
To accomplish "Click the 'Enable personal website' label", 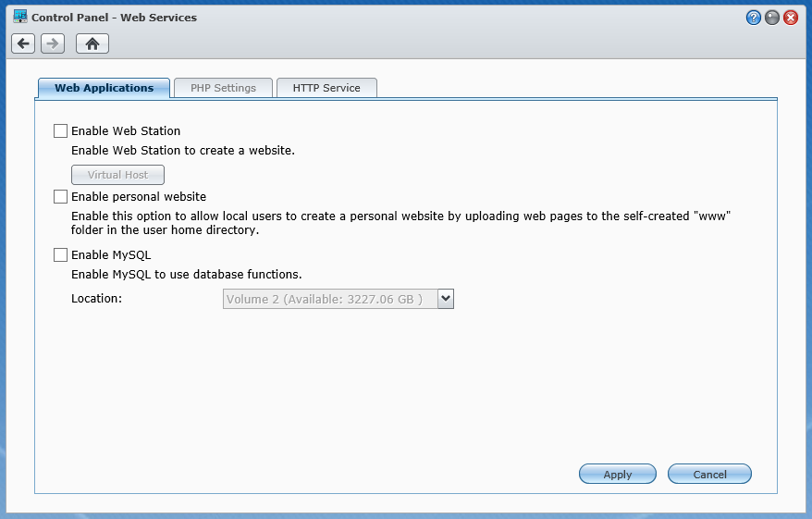I will point(139,197).
